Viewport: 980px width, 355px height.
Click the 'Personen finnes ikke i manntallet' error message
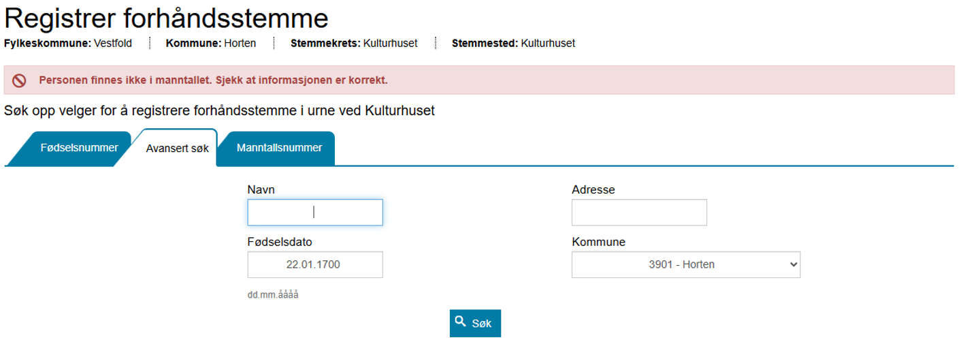click(x=213, y=80)
